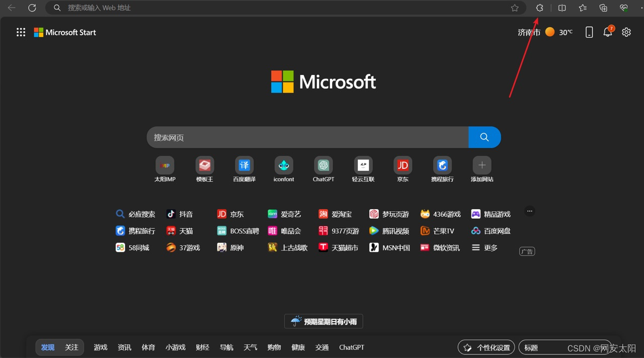Open the MSN中国 link
This screenshot has height=358, width=644.
(x=389, y=247)
